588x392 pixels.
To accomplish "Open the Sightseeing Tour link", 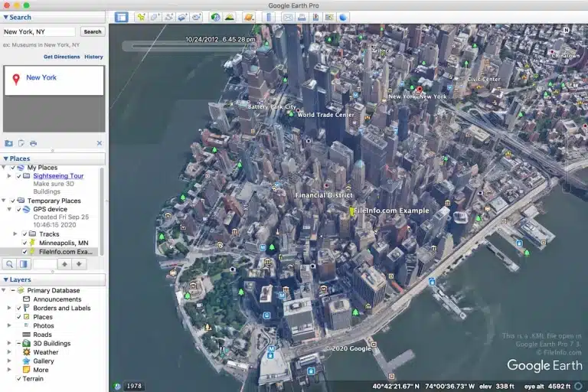I will click(x=58, y=176).
